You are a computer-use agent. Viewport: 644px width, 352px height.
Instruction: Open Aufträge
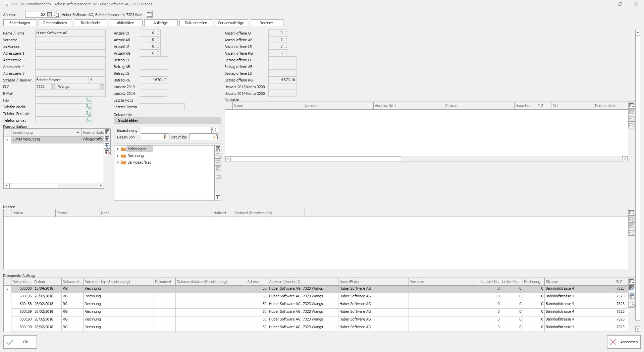click(161, 23)
